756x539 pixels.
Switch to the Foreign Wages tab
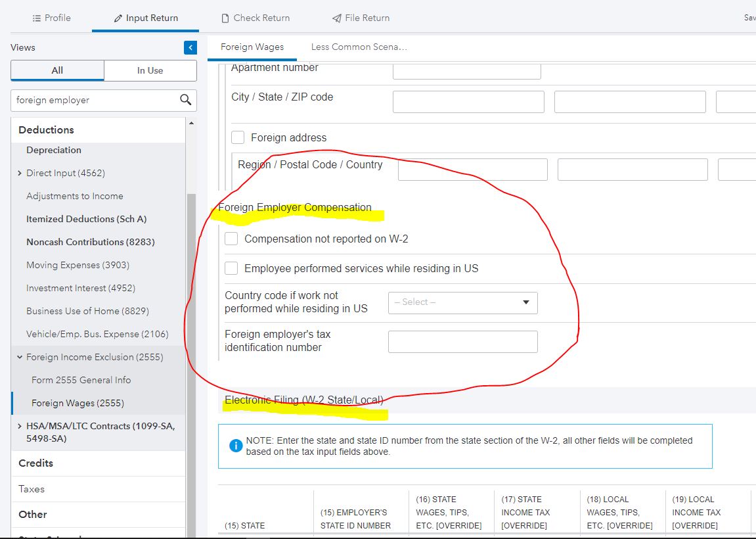coord(252,47)
